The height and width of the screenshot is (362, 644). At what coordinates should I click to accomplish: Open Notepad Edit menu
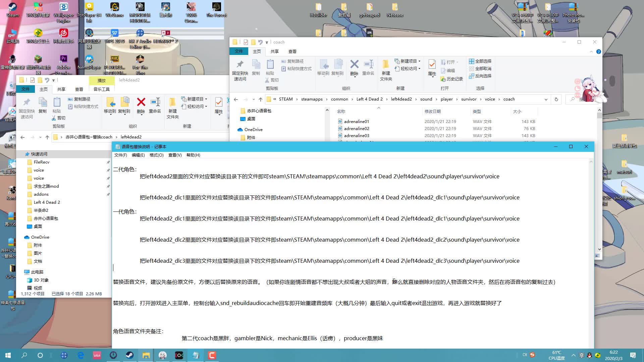tap(138, 155)
